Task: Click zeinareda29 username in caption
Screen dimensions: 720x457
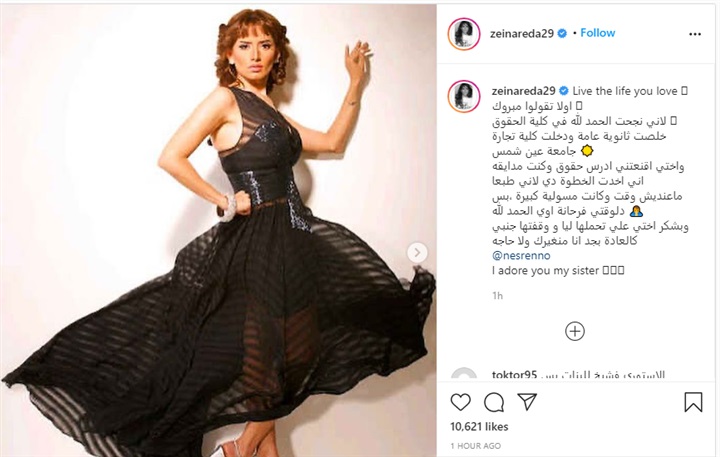Action: [x=523, y=91]
